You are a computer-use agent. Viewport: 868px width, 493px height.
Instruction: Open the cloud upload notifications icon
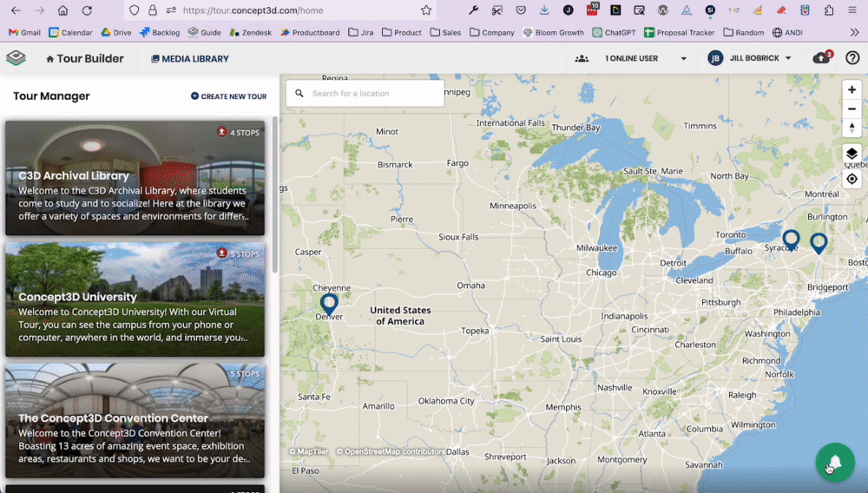[822, 57]
